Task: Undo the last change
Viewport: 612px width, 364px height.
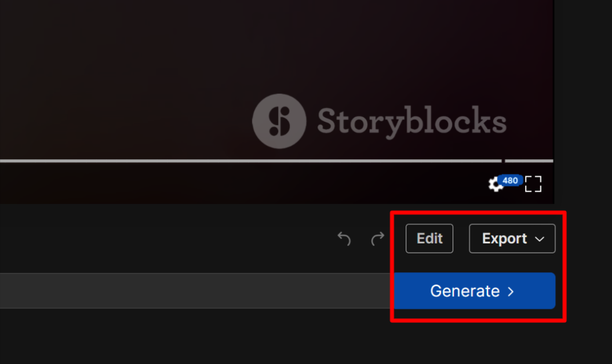Action: point(344,238)
